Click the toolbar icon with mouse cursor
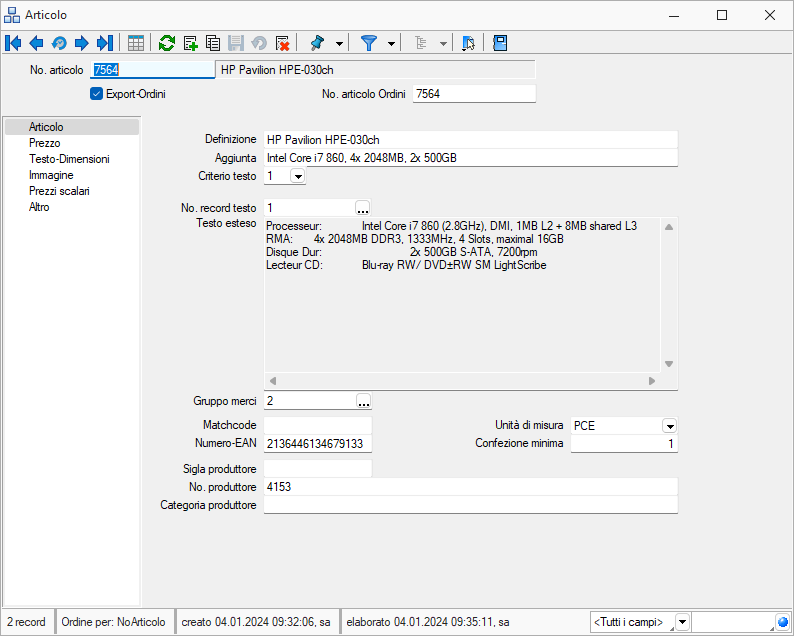The height and width of the screenshot is (636, 794). [468, 43]
